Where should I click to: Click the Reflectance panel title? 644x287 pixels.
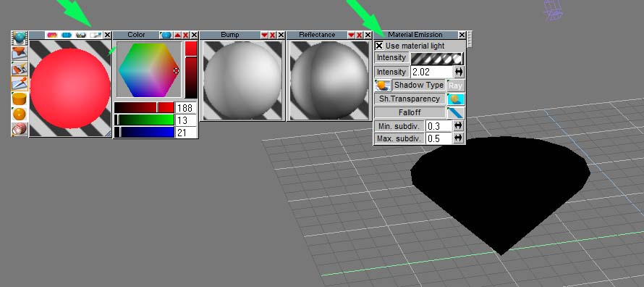point(317,35)
